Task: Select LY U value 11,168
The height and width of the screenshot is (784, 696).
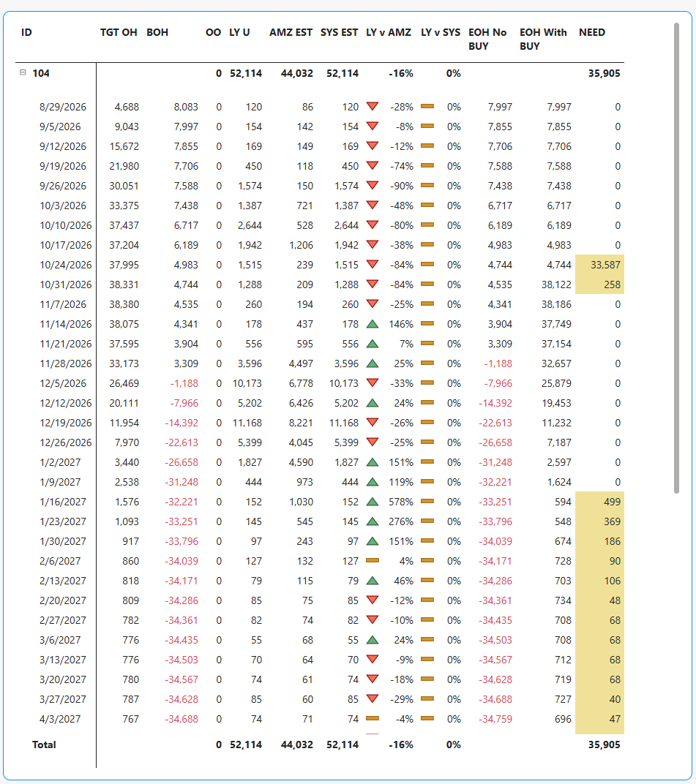Action: coord(247,423)
